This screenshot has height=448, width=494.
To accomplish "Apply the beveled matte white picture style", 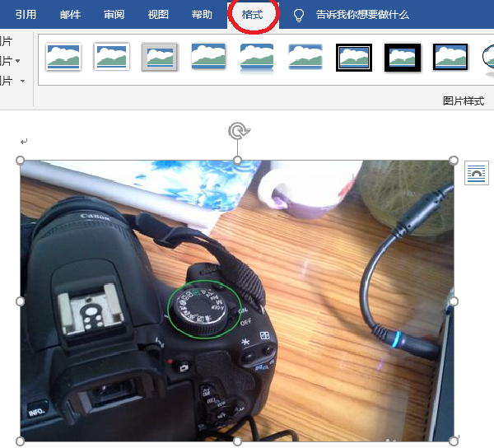I will [x=112, y=58].
